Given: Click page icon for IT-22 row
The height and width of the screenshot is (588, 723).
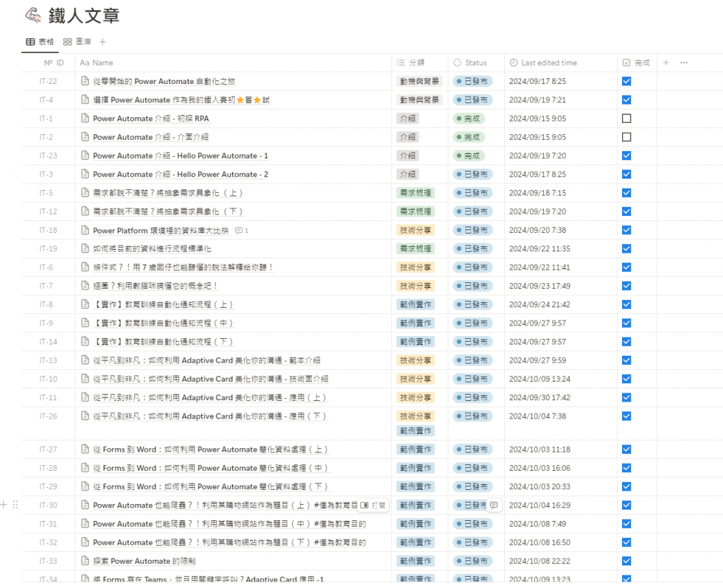Looking at the screenshot, I should pos(85,81).
